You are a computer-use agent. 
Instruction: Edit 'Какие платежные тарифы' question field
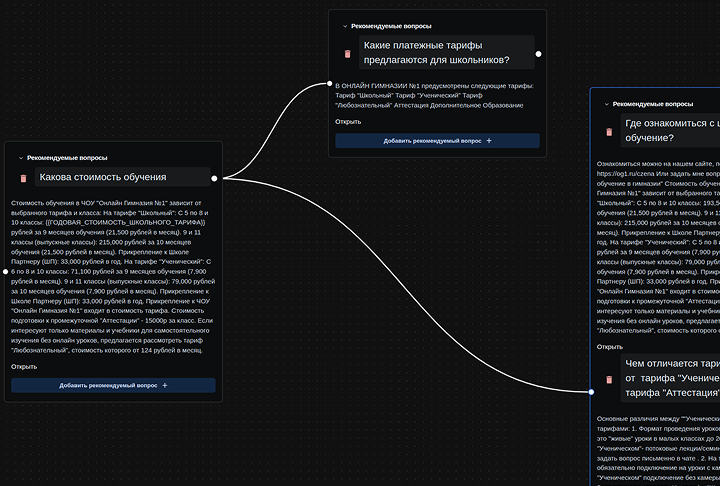(447, 52)
